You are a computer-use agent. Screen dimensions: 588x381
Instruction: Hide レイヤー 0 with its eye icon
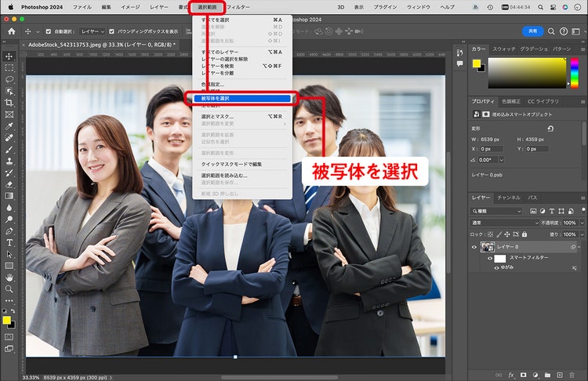coord(474,247)
